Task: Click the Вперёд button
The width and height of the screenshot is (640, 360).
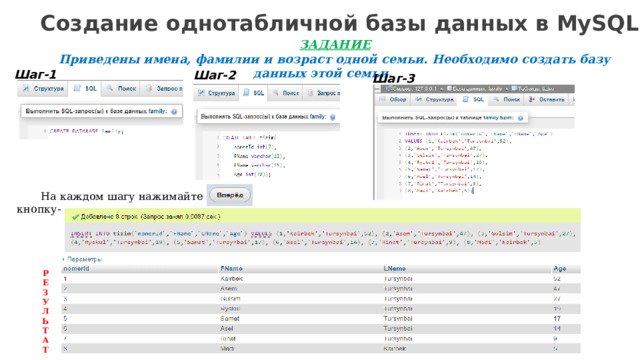Action: point(230,195)
